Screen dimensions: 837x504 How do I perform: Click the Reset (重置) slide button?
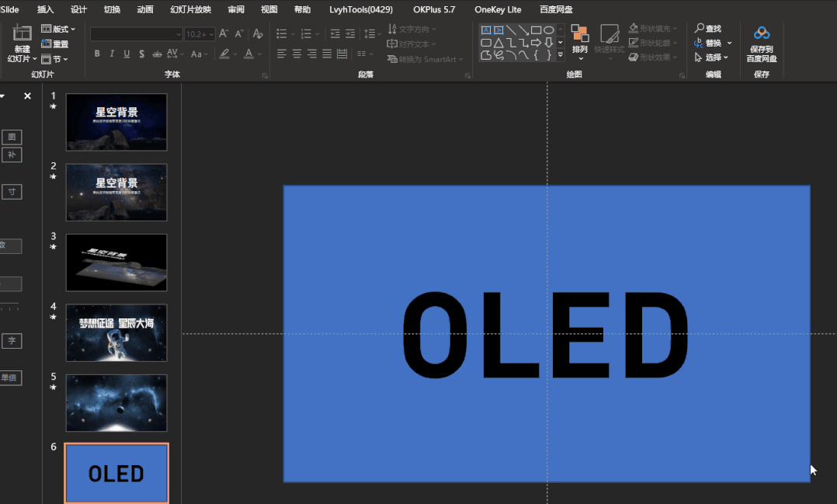point(55,43)
